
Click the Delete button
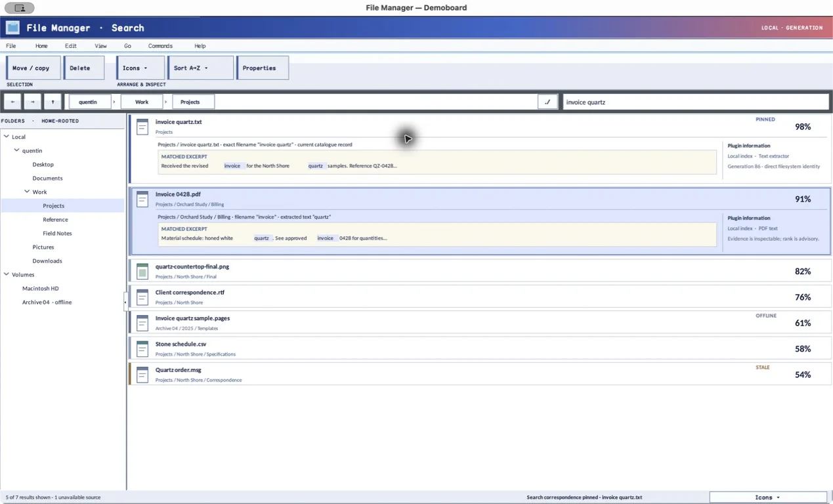pyautogui.click(x=84, y=68)
